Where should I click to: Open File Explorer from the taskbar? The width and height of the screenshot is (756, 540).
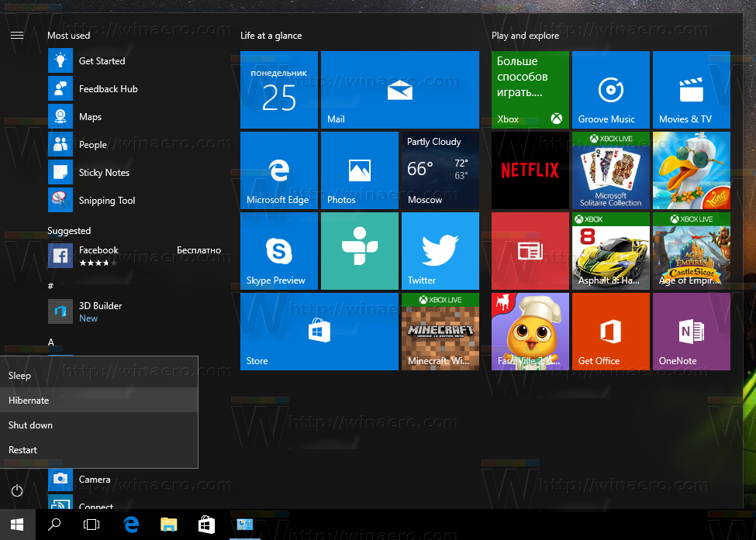[x=169, y=525]
